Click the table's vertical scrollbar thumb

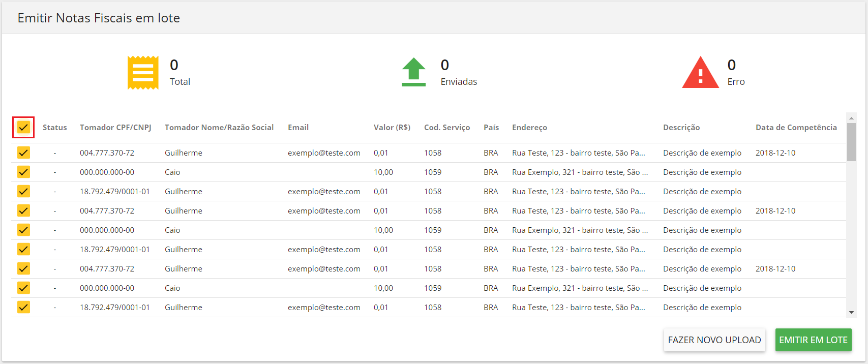pyautogui.click(x=851, y=142)
